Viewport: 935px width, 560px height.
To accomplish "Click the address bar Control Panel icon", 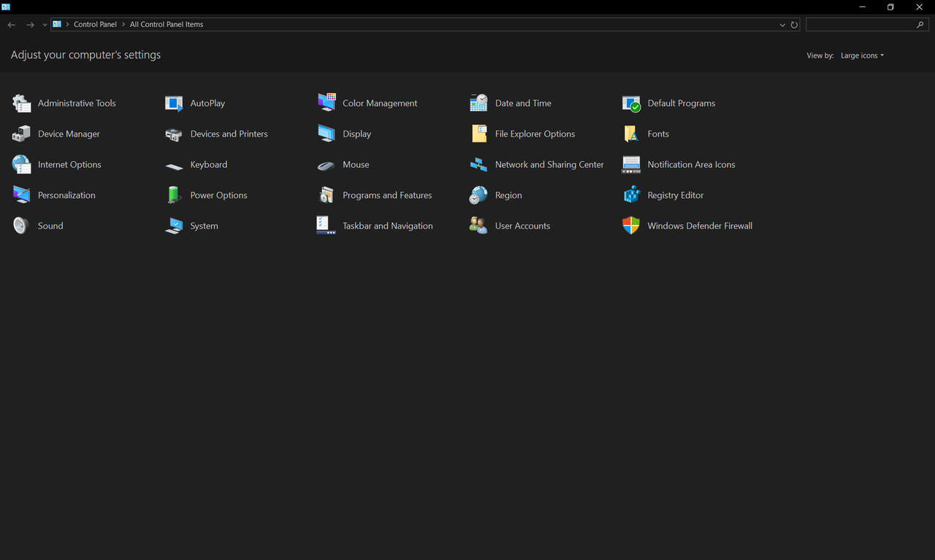I will 57,24.
